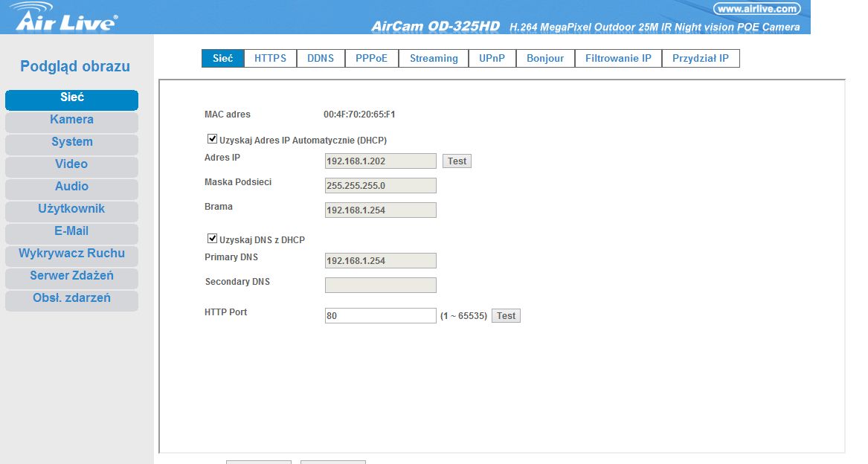The image size is (868, 464).
Task: Select Wykrywacz Ruchu in sidebar
Action: click(x=71, y=254)
